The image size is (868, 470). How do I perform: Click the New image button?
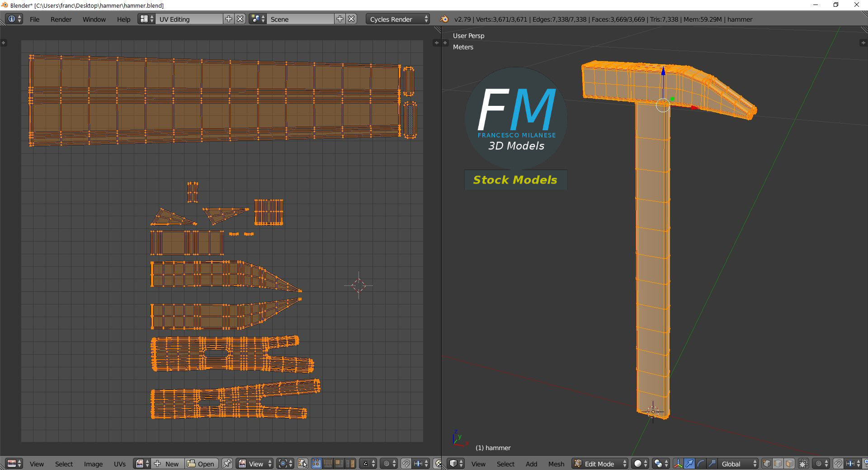point(168,464)
